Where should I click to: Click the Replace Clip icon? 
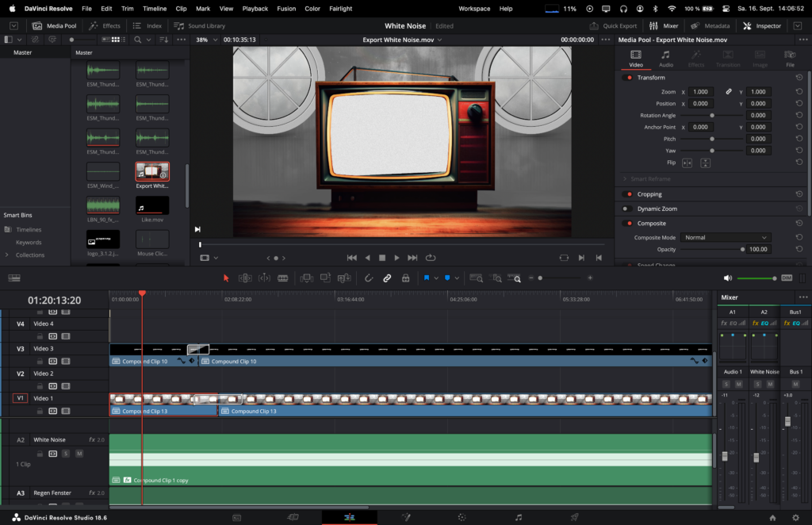(x=344, y=278)
